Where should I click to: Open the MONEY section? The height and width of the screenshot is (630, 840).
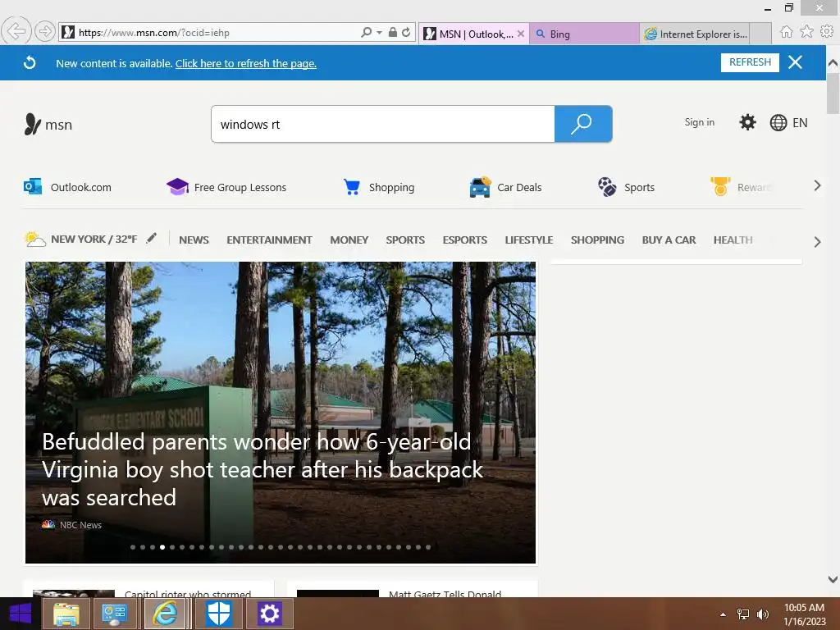click(x=349, y=240)
